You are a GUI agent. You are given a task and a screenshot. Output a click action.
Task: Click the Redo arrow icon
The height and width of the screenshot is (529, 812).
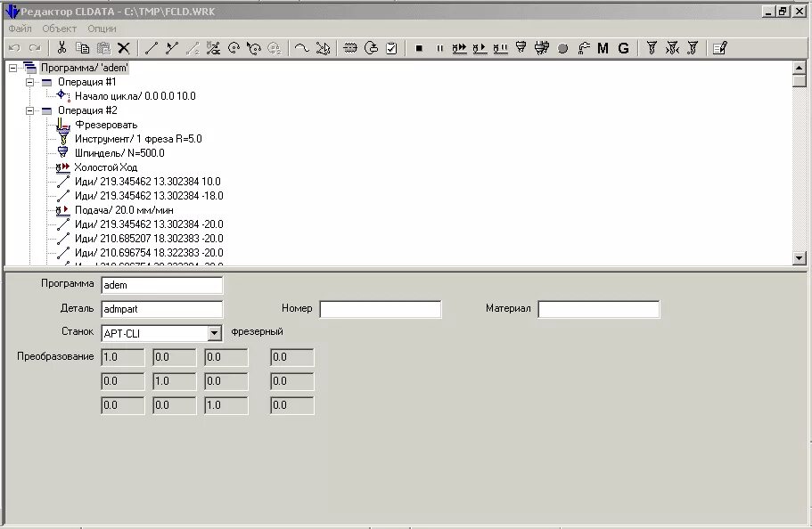[x=35, y=48]
